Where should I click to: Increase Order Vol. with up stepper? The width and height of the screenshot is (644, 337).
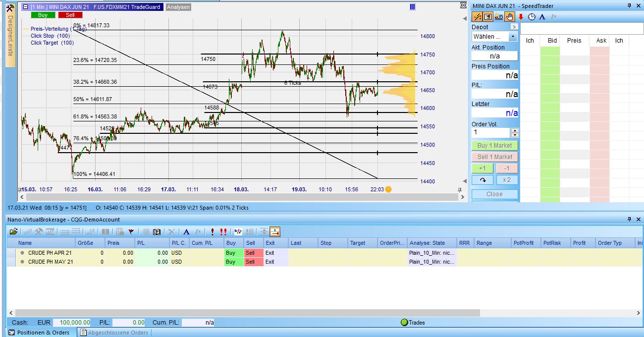pos(515,130)
